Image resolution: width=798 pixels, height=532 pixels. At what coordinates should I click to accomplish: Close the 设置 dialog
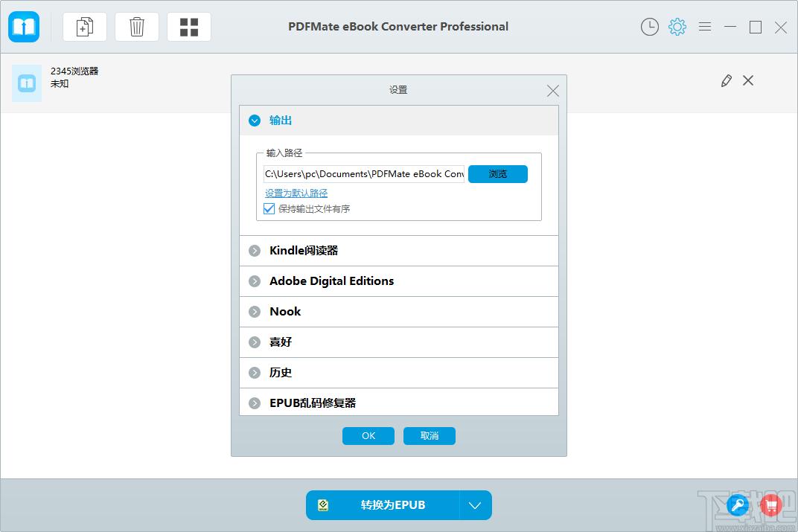(x=552, y=91)
